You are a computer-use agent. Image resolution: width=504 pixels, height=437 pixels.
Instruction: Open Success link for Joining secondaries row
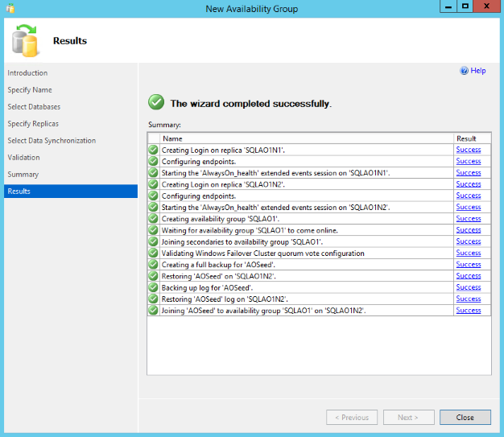click(469, 241)
